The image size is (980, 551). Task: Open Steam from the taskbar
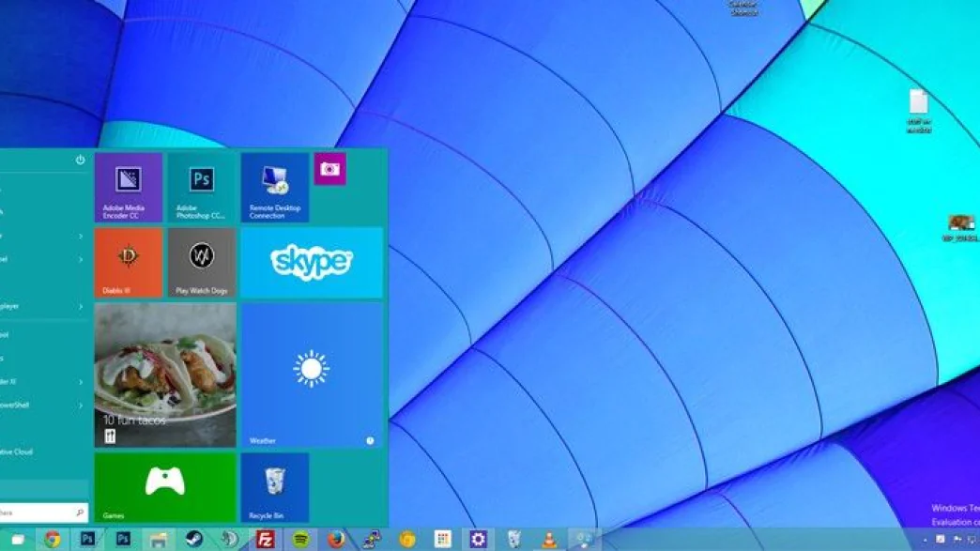coord(193,539)
